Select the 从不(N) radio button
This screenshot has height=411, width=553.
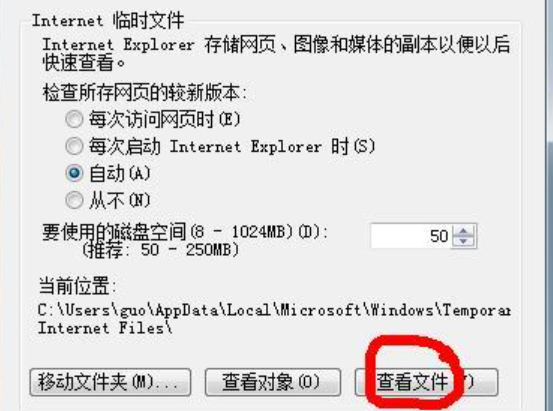point(74,200)
